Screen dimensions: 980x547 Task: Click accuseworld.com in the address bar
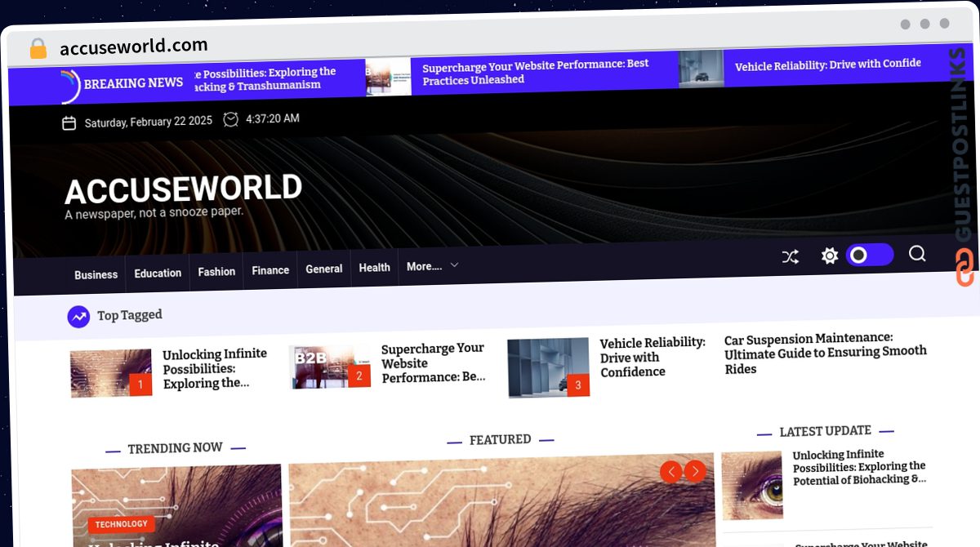134,46
